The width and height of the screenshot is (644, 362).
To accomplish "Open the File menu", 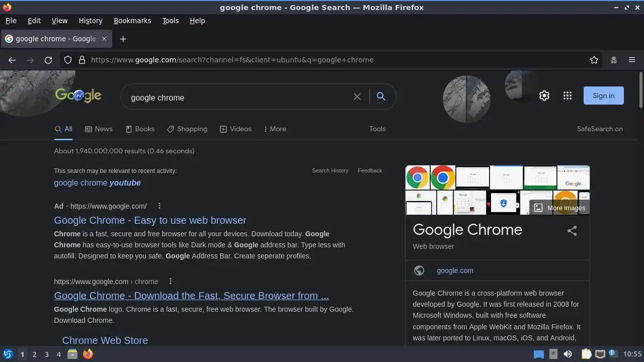I will (x=11, y=21).
